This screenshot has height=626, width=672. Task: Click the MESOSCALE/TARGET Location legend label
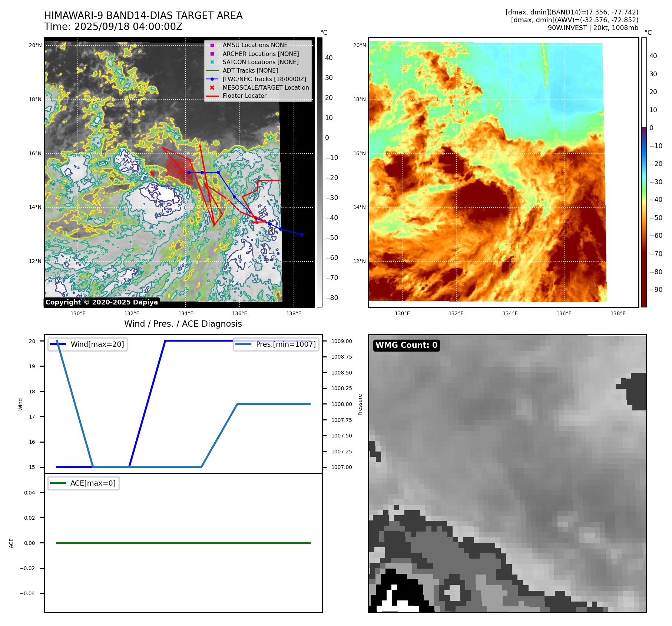(266, 88)
